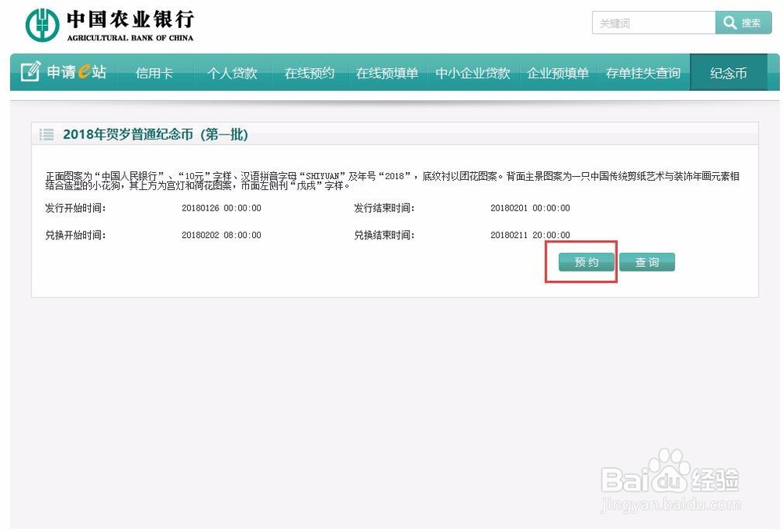Click the list icon beside the coin title
This screenshot has height=532, width=783.
click(x=46, y=134)
